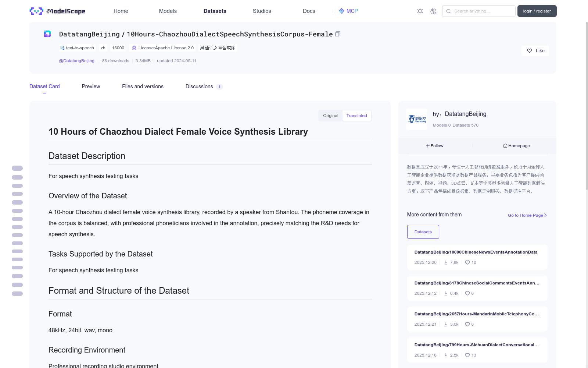This screenshot has width=588, height=368.
Task: Click the zh language tag
Action: click(103, 48)
